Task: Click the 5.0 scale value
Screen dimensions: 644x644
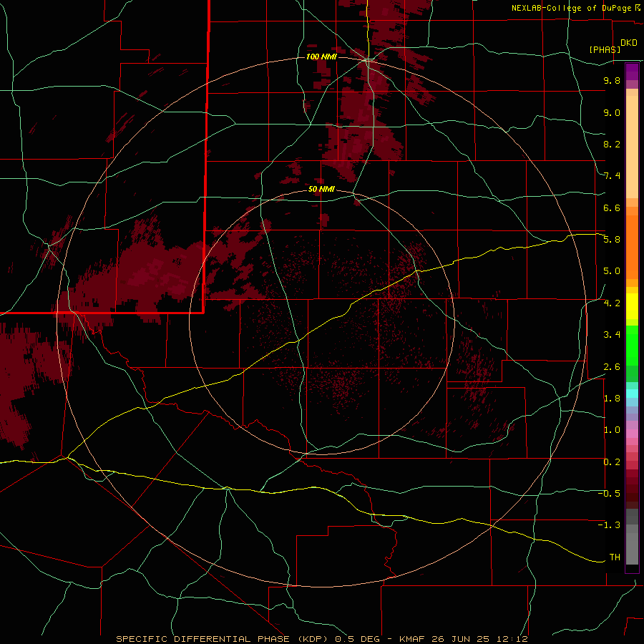Action: click(612, 271)
